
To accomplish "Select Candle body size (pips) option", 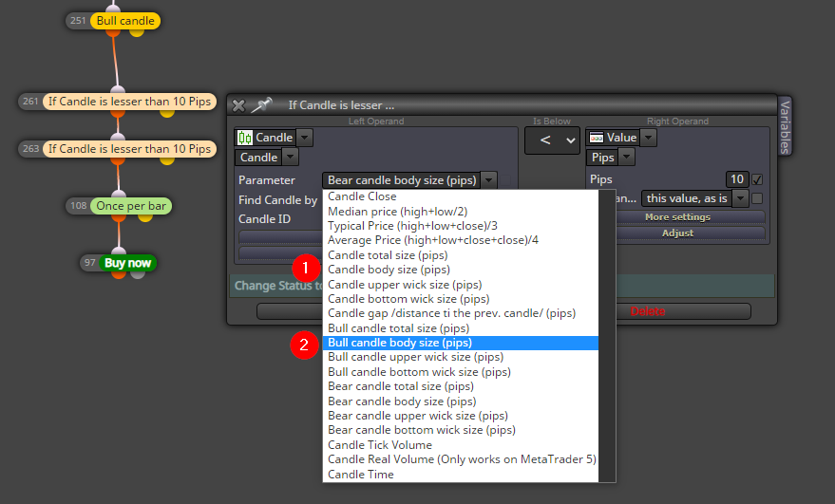I will coord(460,270).
